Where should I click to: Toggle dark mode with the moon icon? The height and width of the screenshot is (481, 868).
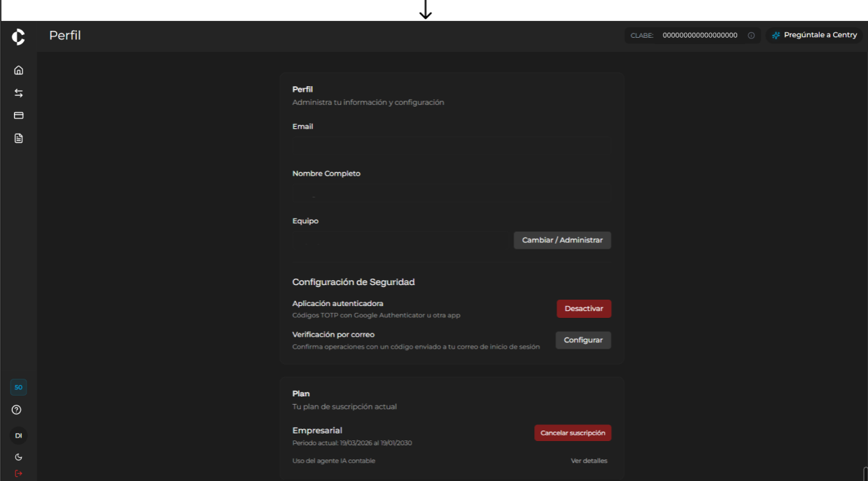18,457
